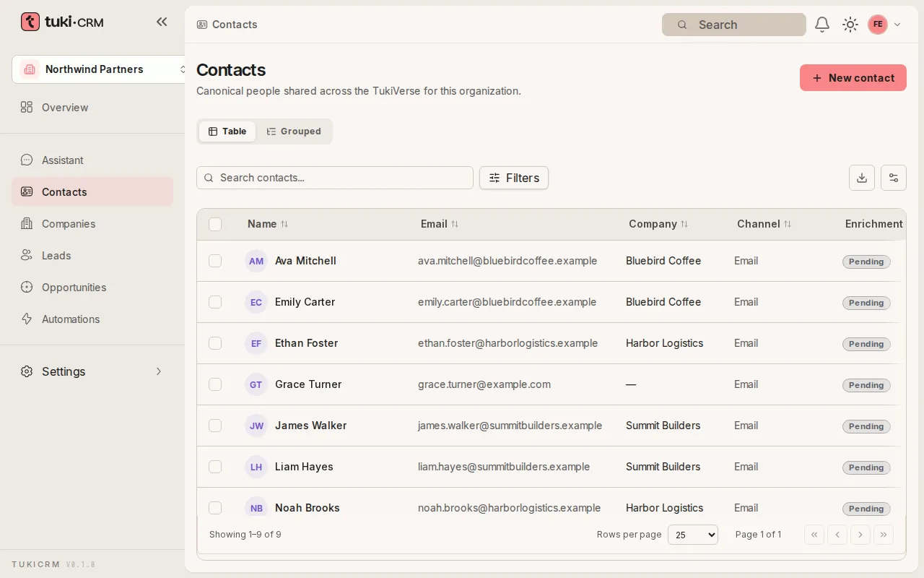The image size is (924, 578).
Task: Open Leads in sidebar
Action: tap(92, 256)
